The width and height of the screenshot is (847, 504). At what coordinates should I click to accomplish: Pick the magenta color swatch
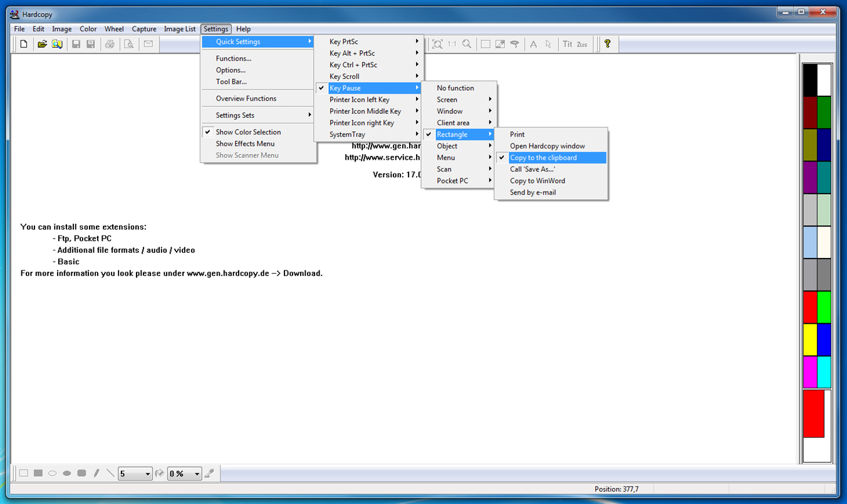coord(810,373)
